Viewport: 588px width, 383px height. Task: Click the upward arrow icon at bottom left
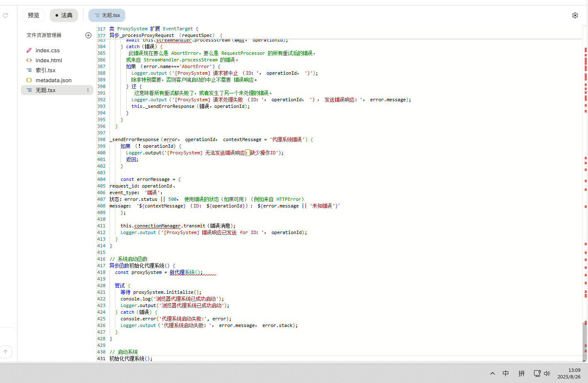5,352
